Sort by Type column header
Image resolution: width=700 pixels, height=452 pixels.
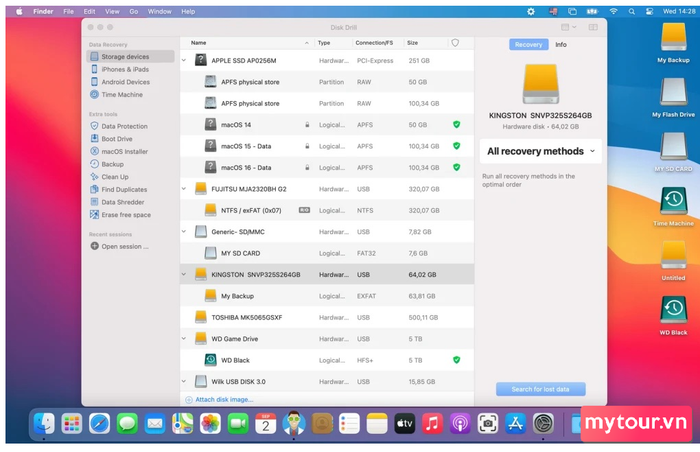pyautogui.click(x=324, y=43)
